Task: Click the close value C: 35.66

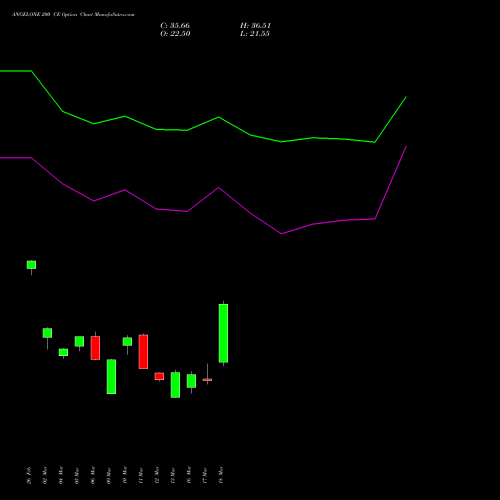Action: (x=175, y=26)
